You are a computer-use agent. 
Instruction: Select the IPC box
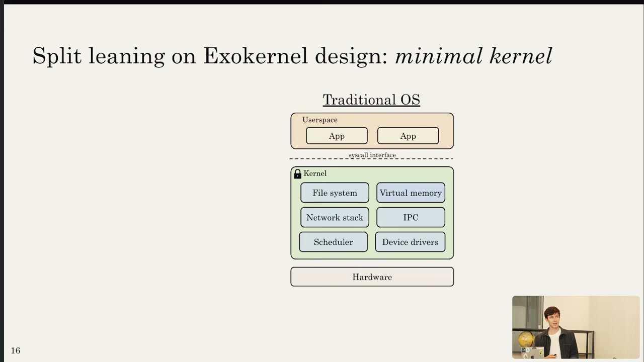[x=411, y=217]
